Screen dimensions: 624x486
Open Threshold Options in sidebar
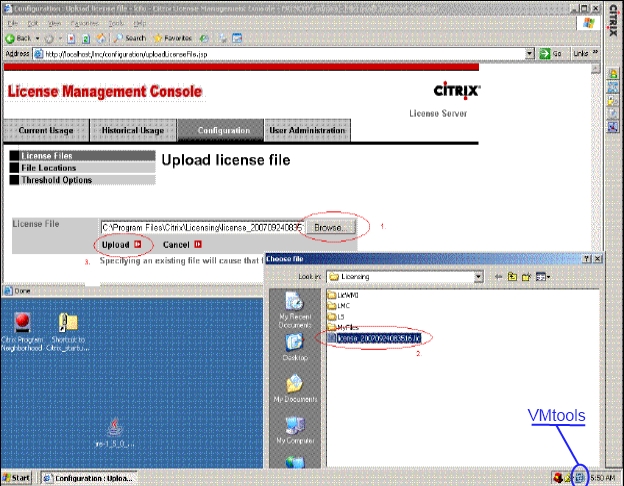pyautogui.click(x=82, y=180)
